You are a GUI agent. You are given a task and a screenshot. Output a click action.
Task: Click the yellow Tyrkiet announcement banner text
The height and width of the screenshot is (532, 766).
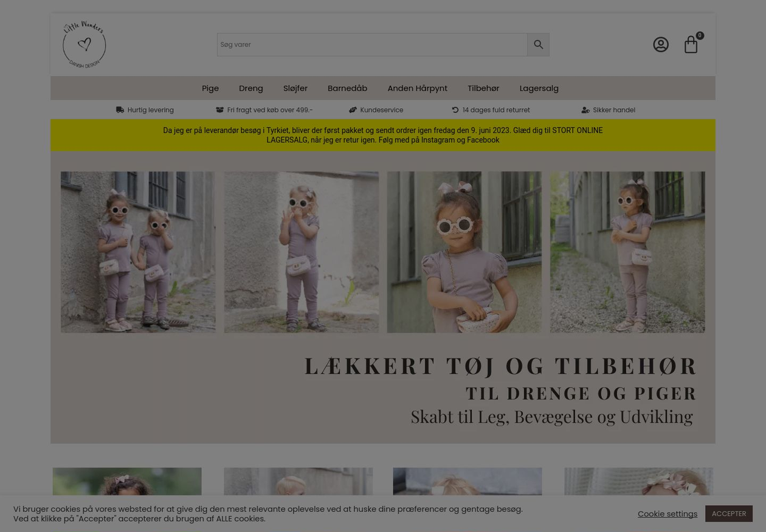pyautogui.click(x=383, y=135)
